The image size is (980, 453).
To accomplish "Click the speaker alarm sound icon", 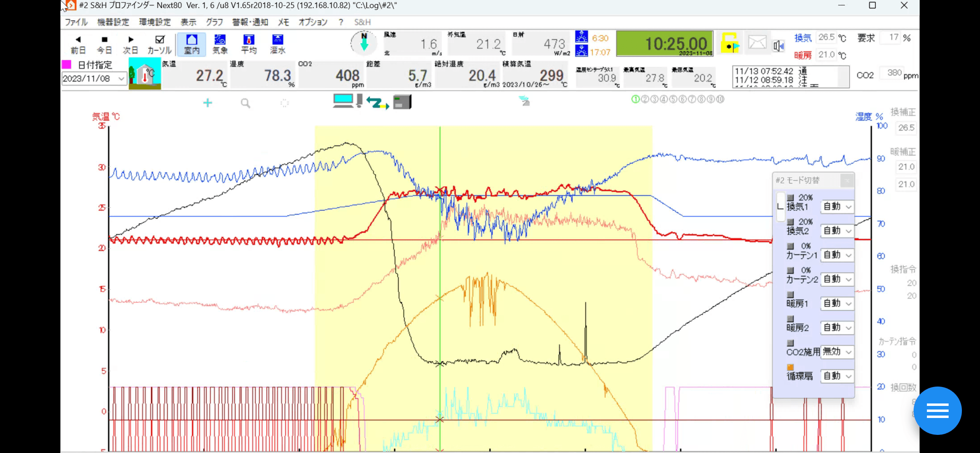I will point(778,46).
